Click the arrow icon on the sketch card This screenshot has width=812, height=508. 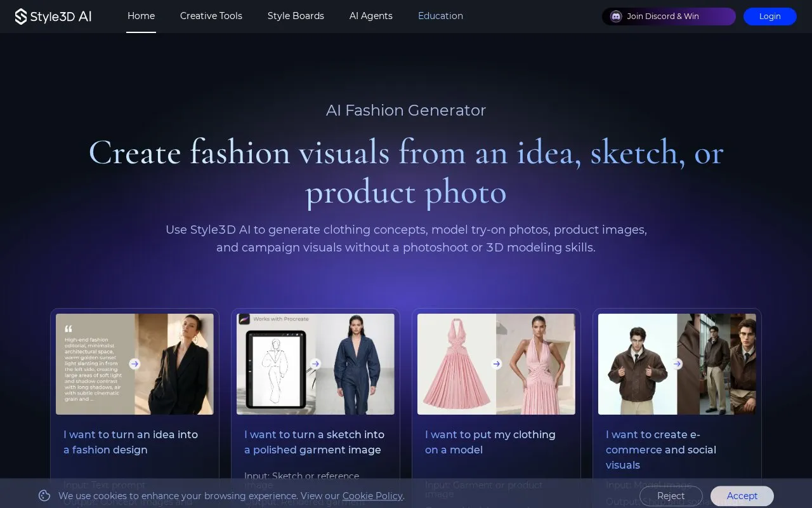click(315, 364)
